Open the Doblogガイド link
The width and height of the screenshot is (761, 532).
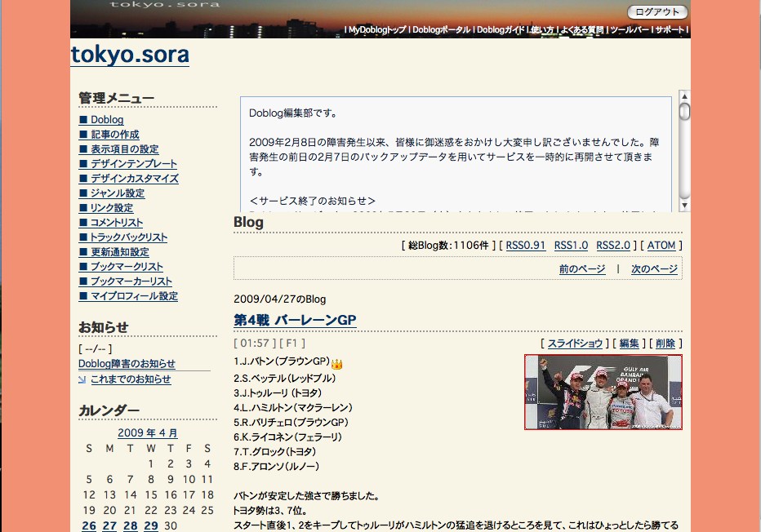[501, 29]
